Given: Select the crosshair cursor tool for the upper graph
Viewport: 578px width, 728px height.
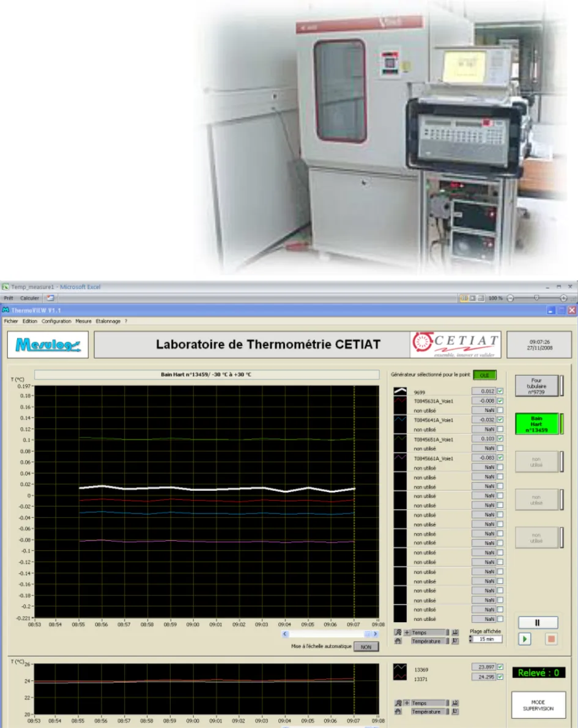Looking at the screenshot, I should [x=407, y=633].
